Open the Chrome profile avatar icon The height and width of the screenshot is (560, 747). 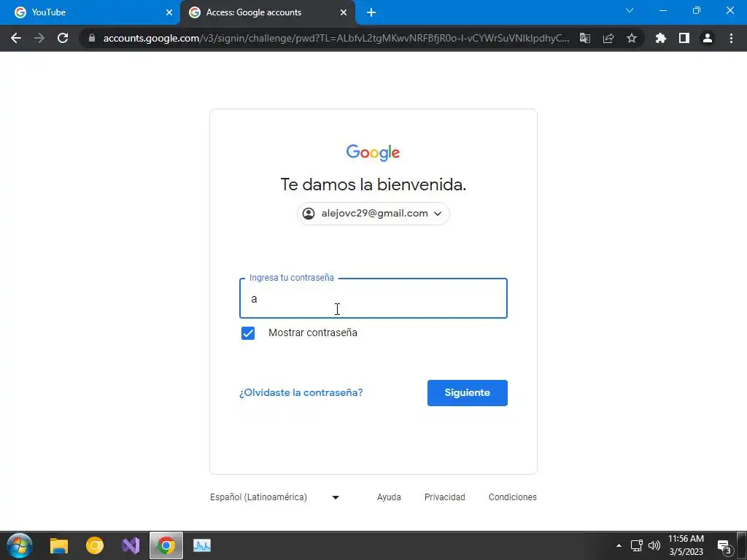point(708,38)
